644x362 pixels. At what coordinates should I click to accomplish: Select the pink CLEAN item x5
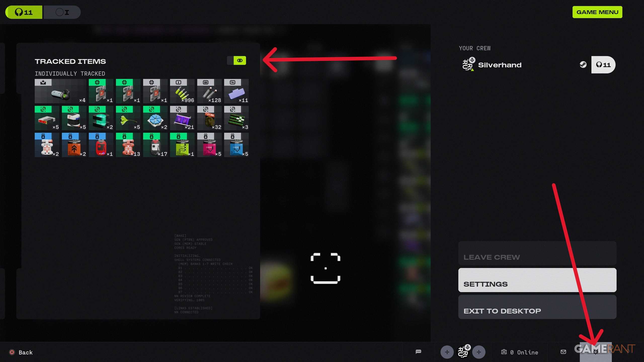click(x=209, y=145)
